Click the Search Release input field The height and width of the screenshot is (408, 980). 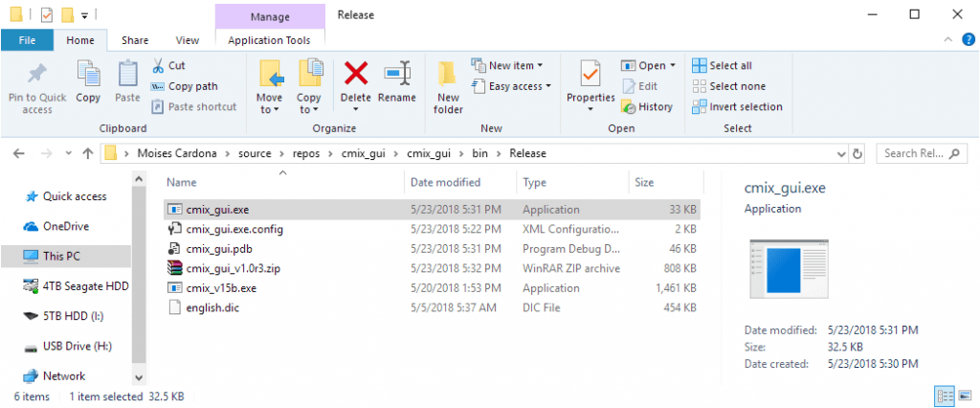(x=921, y=153)
